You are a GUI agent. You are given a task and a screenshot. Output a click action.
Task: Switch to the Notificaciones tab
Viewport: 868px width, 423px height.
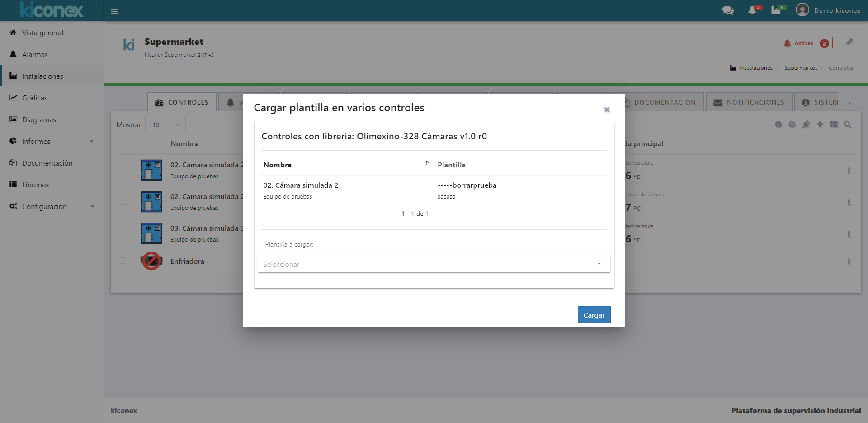click(749, 102)
